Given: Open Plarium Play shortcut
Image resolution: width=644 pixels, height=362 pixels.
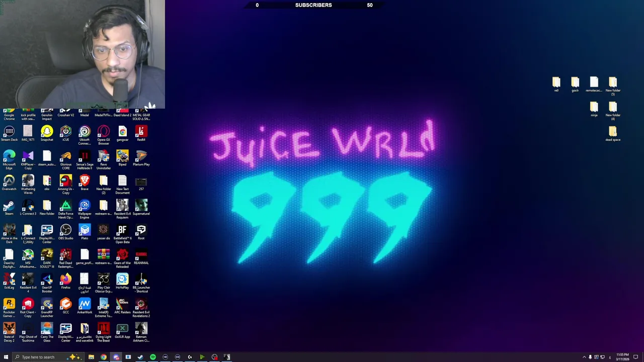Looking at the screenshot, I should [x=141, y=158].
